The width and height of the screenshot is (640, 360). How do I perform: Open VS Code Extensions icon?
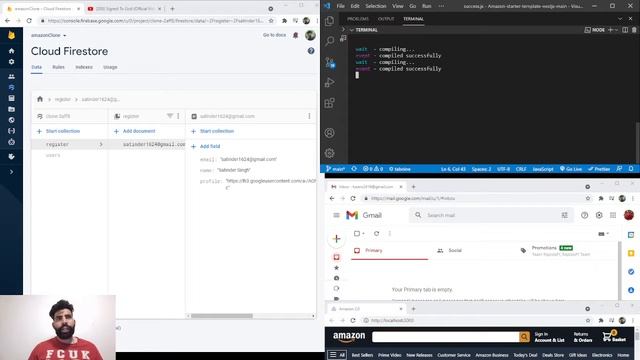[x=329, y=102]
